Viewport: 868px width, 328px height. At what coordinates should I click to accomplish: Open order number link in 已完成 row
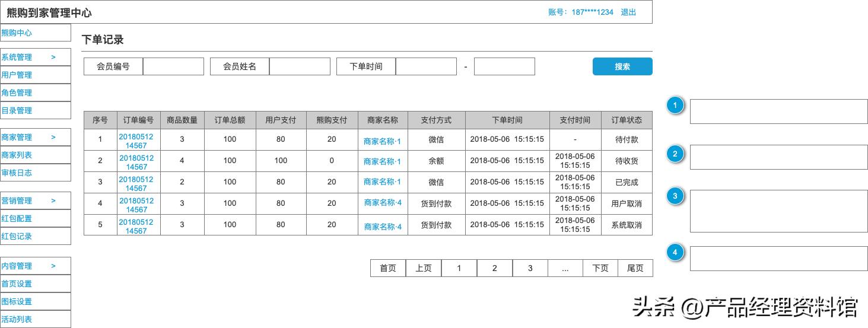point(136,183)
